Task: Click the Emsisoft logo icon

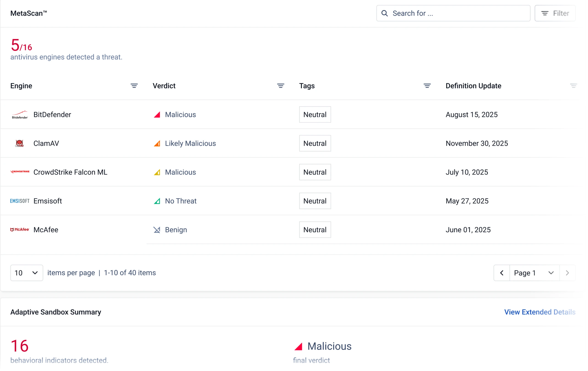Action: 20,201
